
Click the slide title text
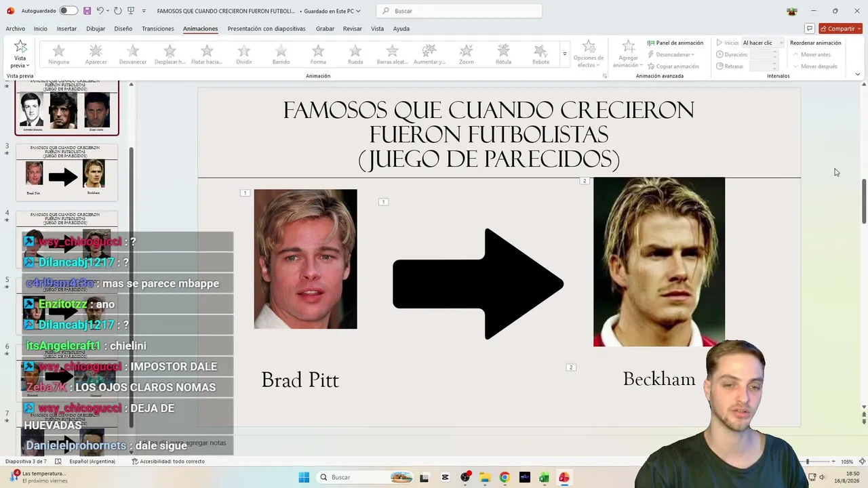pos(489,134)
